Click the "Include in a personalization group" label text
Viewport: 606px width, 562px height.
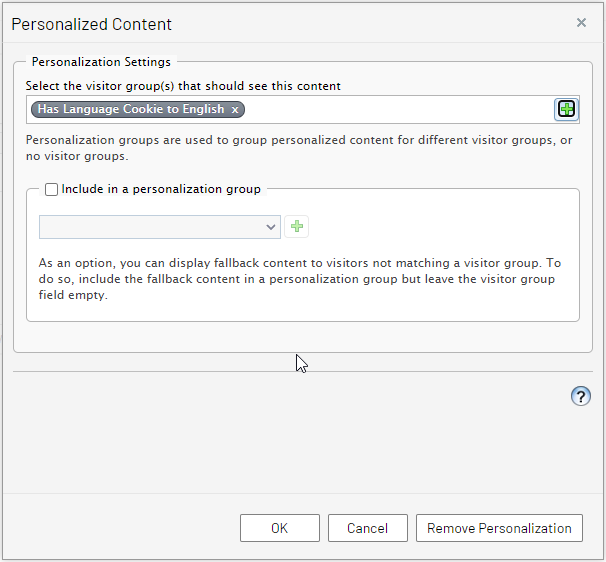pos(160,189)
